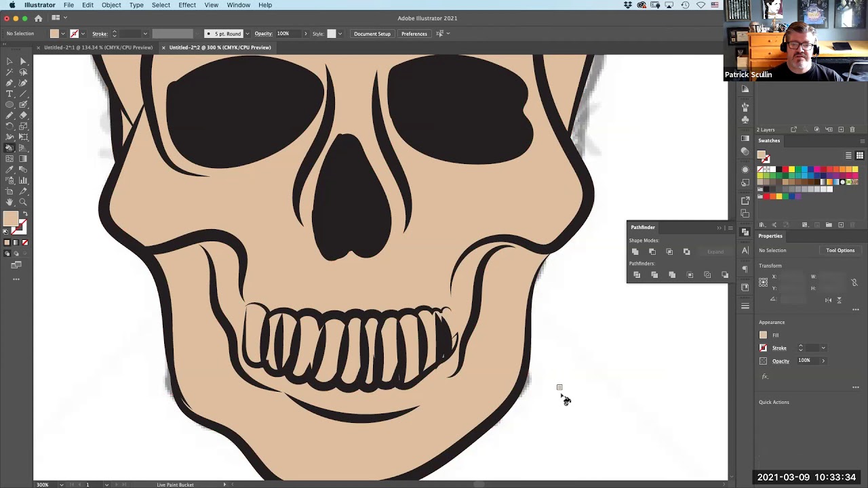The width and height of the screenshot is (868, 488).
Task: Swap fill and stroke colors in the toolbar
Action: (25, 214)
